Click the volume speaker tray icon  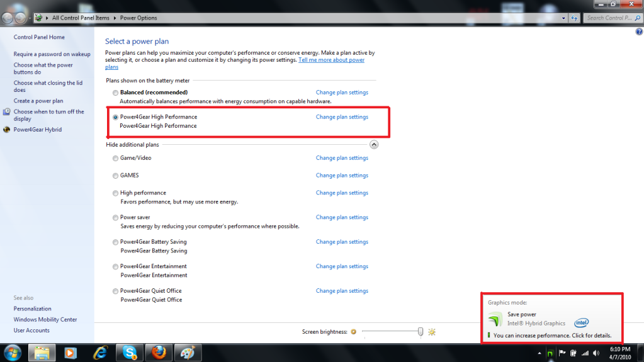[x=596, y=353]
